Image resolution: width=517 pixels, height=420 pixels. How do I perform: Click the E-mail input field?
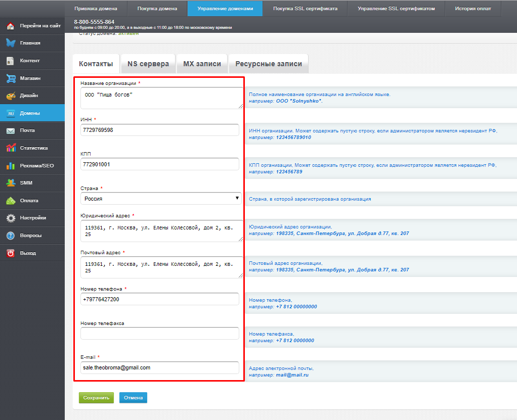click(159, 367)
